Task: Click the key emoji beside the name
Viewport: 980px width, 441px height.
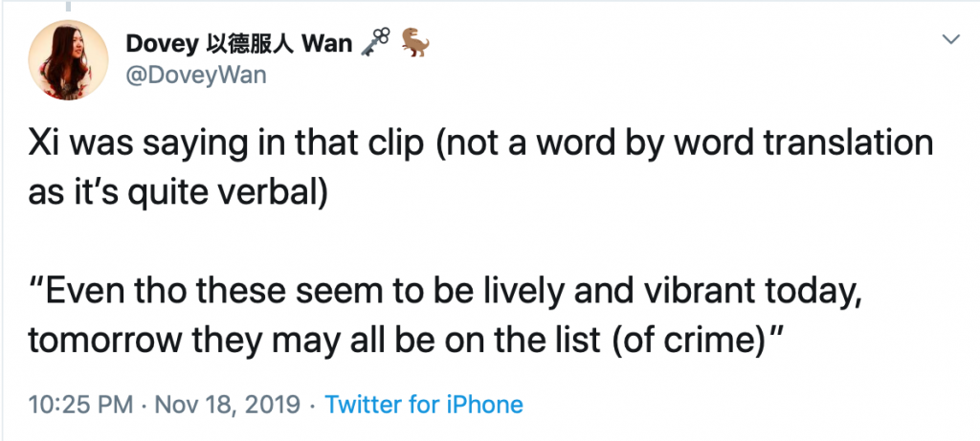Action: (x=373, y=44)
